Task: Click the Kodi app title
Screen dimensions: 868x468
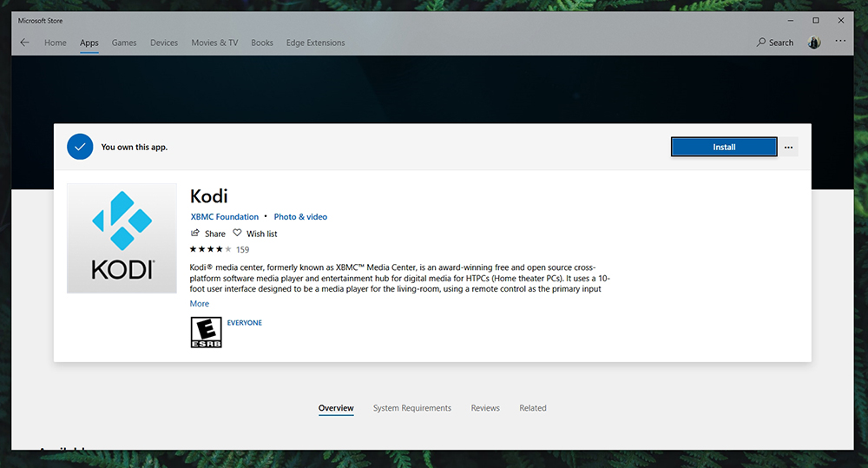Action: click(208, 196)
